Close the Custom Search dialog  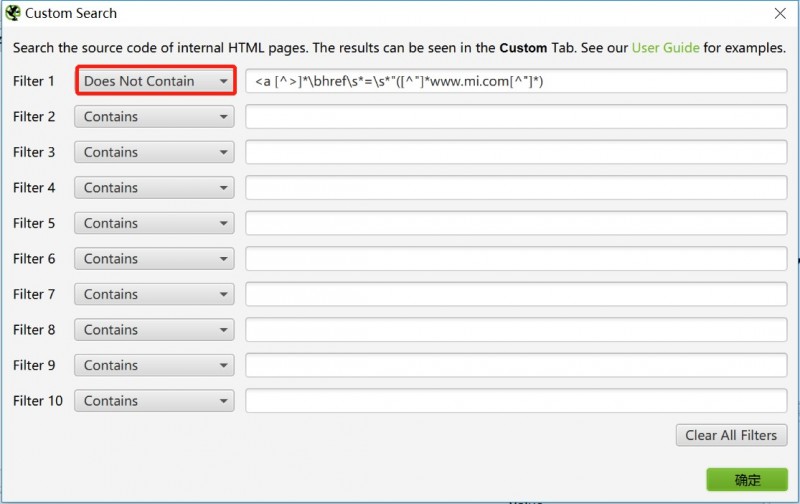pos(780,14)
